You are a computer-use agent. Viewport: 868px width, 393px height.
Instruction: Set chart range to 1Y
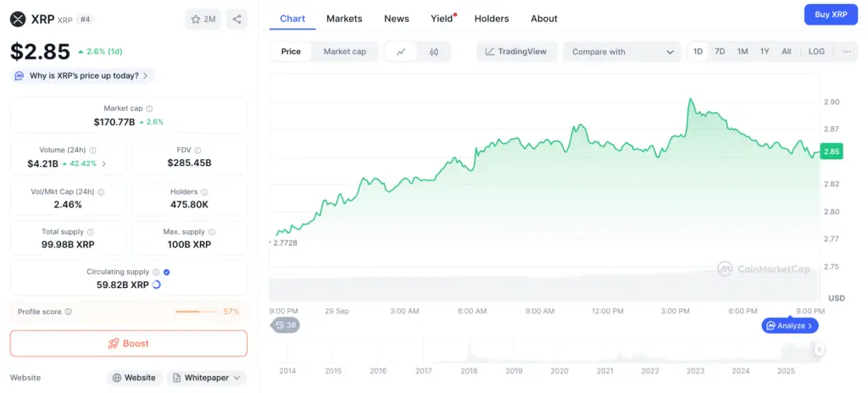pyautogui.click(x=765, y=52)
